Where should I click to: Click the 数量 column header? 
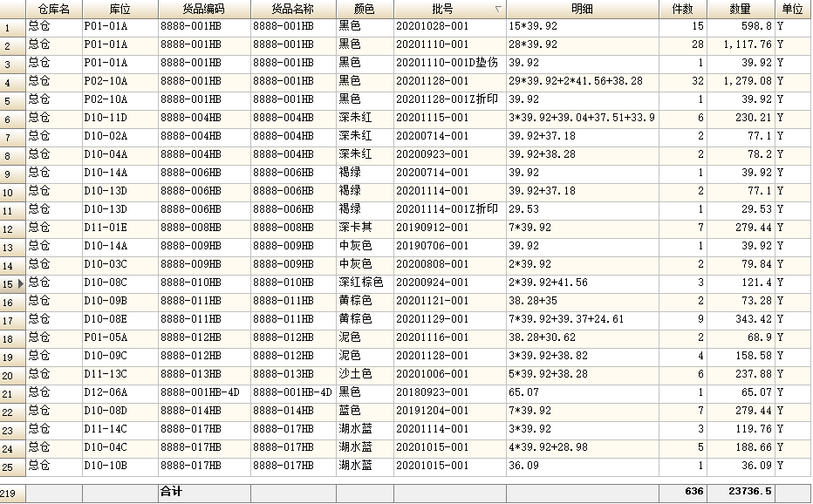[740, 9]
